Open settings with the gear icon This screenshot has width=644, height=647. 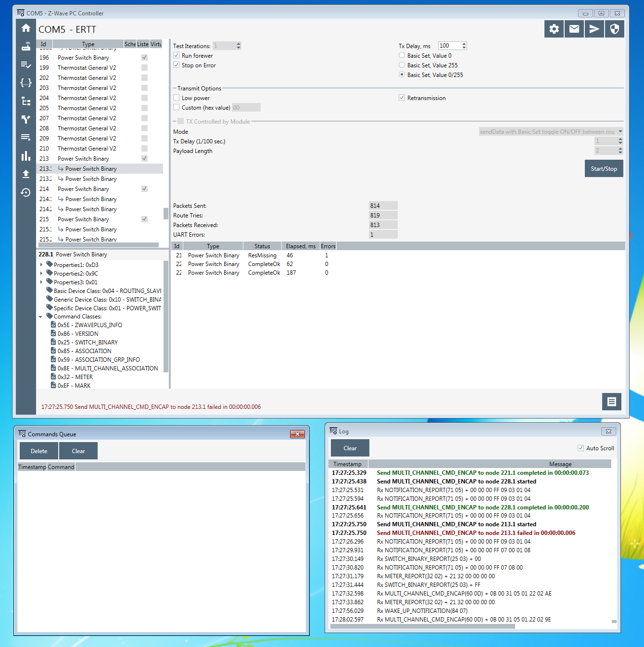(554, 29)
